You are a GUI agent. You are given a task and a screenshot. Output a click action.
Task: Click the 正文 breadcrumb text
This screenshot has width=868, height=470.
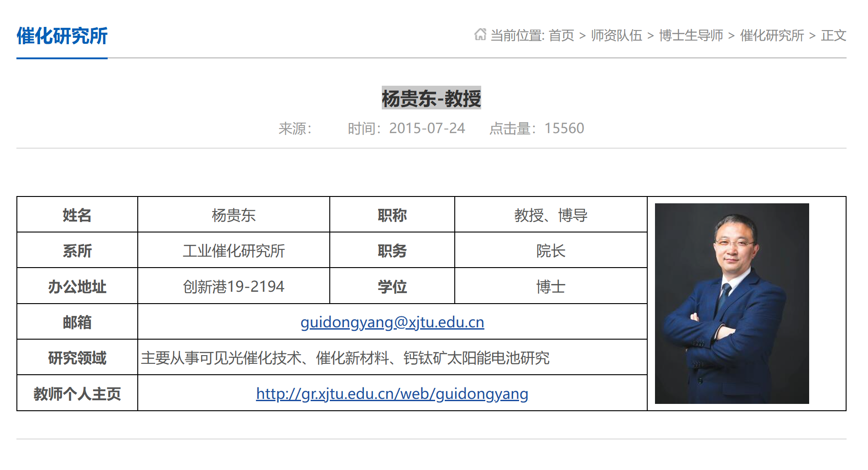833,36
